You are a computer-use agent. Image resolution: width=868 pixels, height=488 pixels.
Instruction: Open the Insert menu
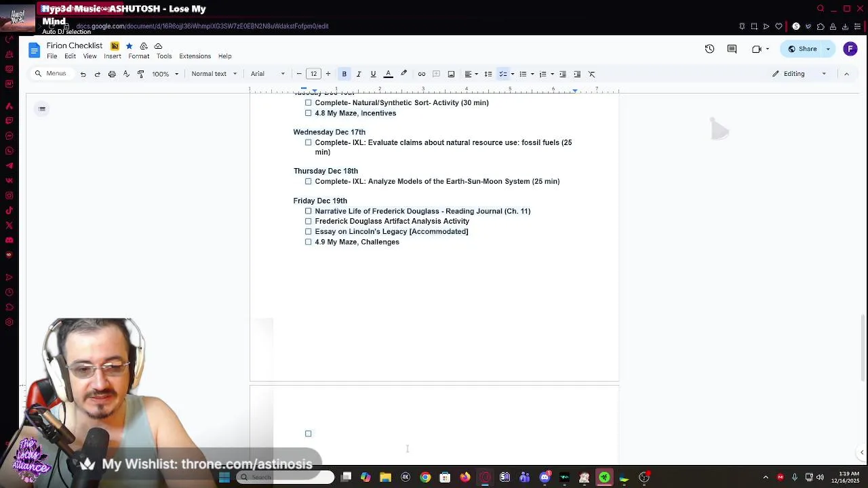(x=113, y=56)
